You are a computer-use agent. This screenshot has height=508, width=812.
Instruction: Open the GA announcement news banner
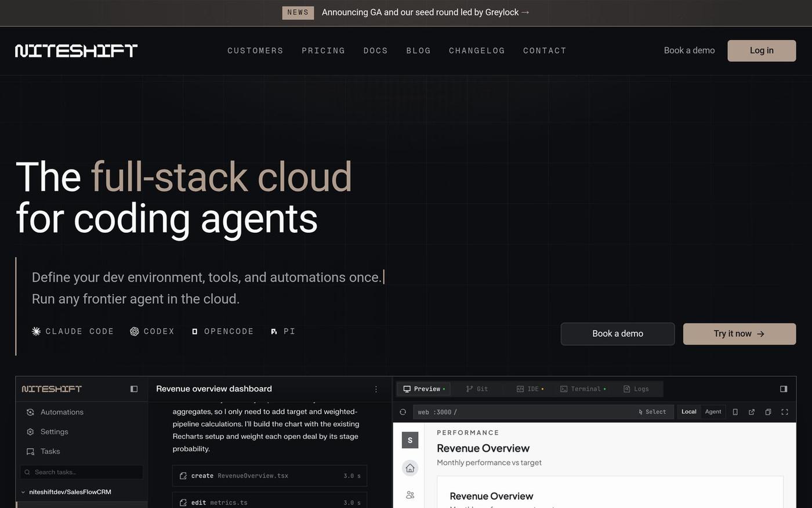click(426, 12)
